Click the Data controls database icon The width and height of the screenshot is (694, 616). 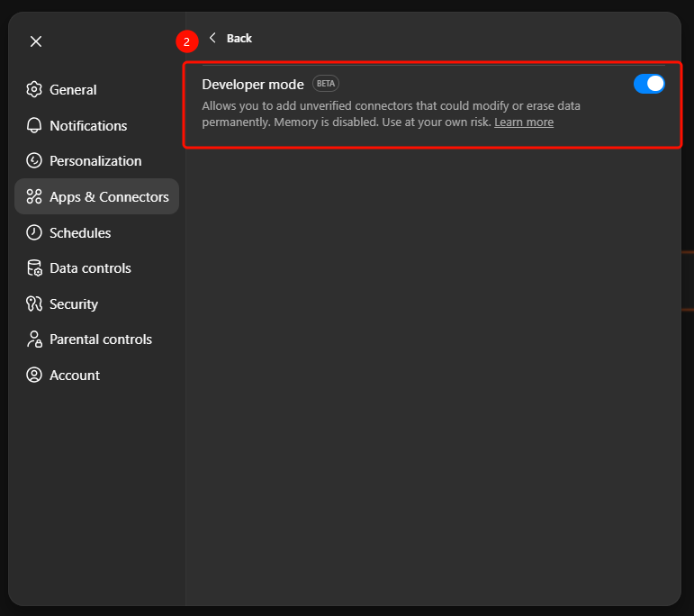coord(34,268)
